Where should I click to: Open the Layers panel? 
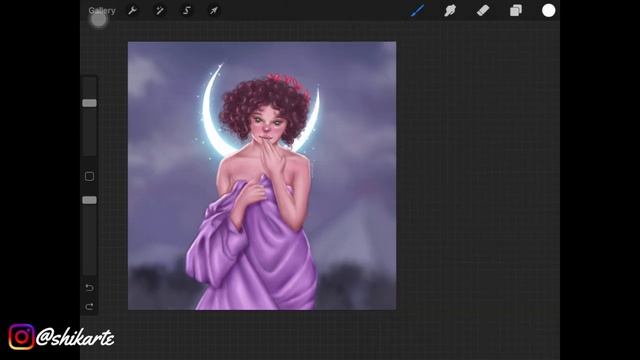point(516,11)
